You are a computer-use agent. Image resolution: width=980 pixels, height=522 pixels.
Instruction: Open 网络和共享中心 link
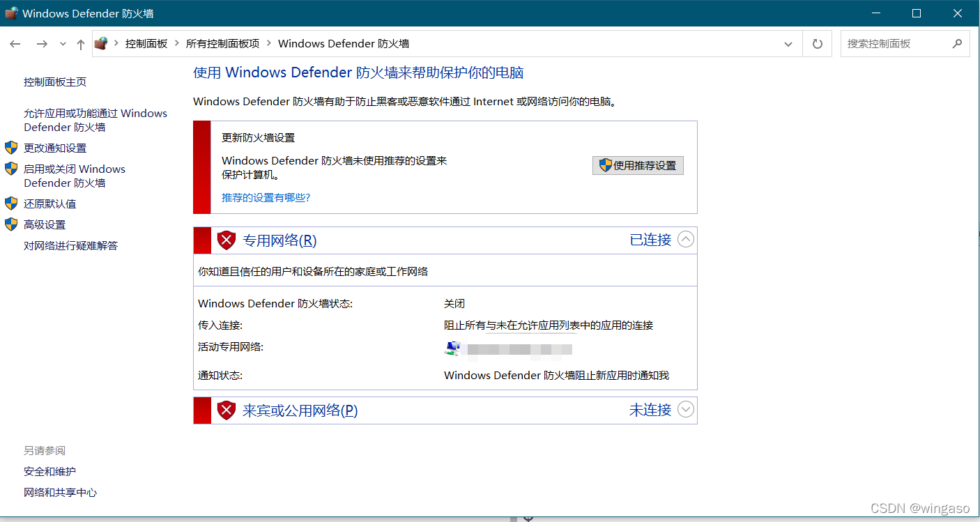[x=60, y=493]
